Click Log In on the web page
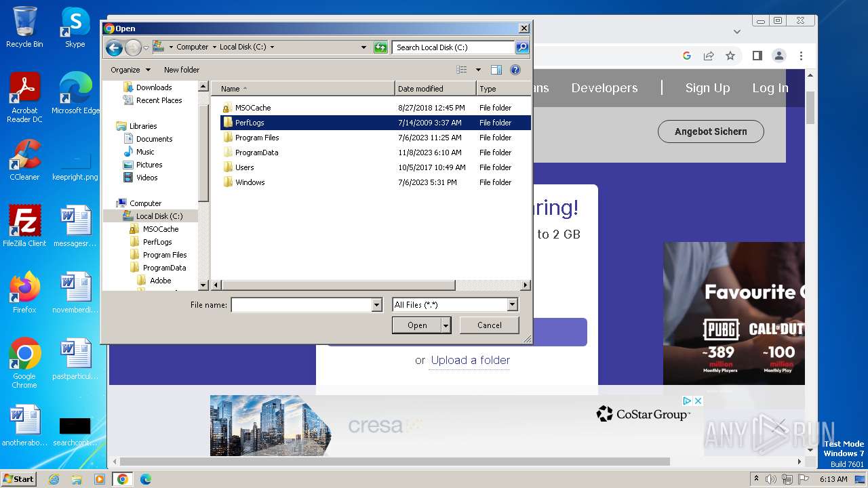 pos(770,88)
